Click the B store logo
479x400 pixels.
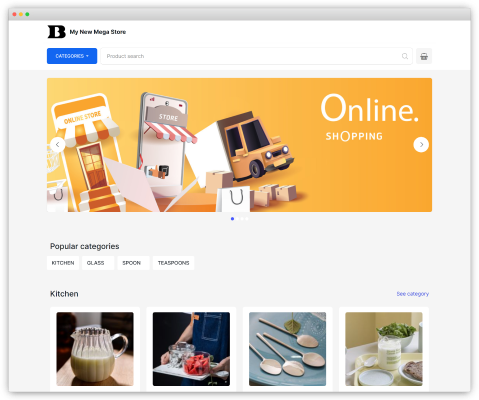(56, 32)
